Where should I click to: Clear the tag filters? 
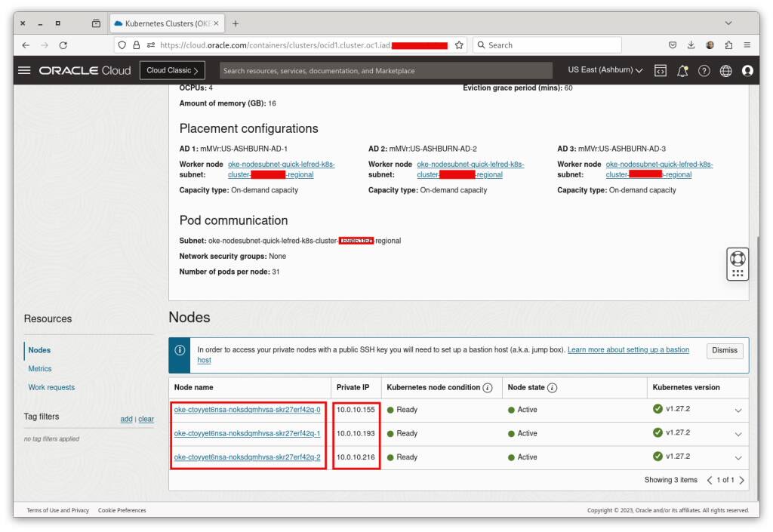click(x=146, y=420)
